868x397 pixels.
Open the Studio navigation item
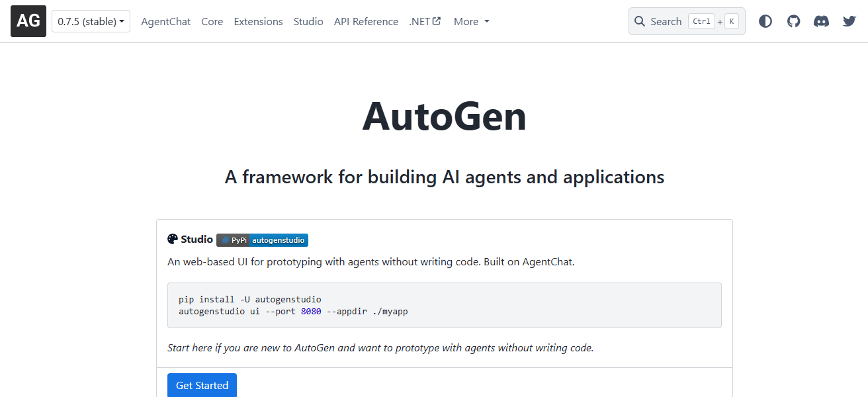point(308,21)
